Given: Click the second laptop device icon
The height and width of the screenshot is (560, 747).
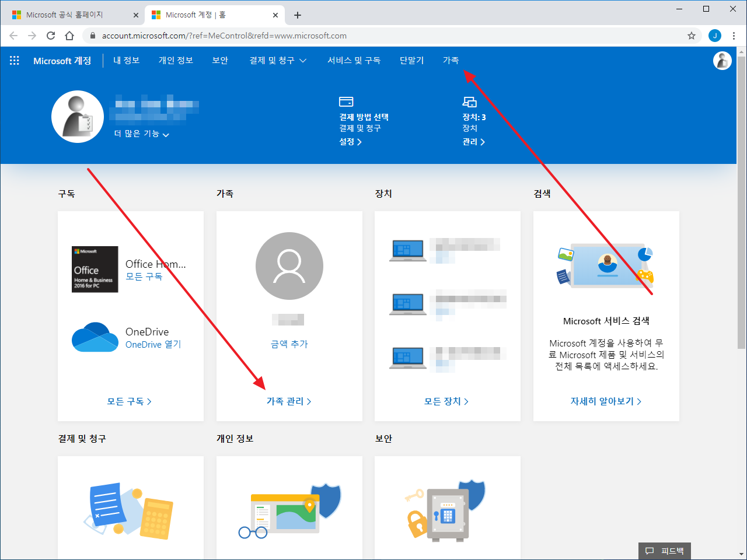Looking at the screenshot, I should pos(408,304).
